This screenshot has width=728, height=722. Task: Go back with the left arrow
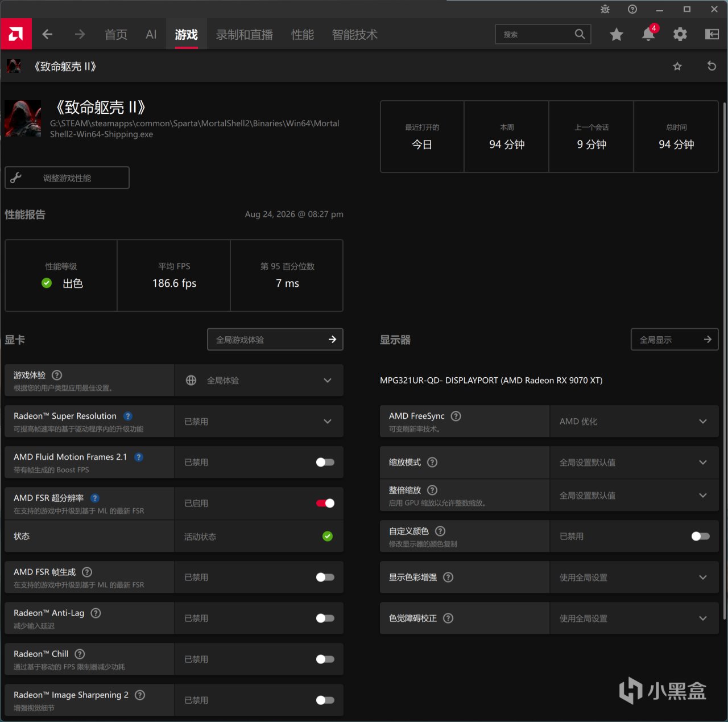click(48, 35)
